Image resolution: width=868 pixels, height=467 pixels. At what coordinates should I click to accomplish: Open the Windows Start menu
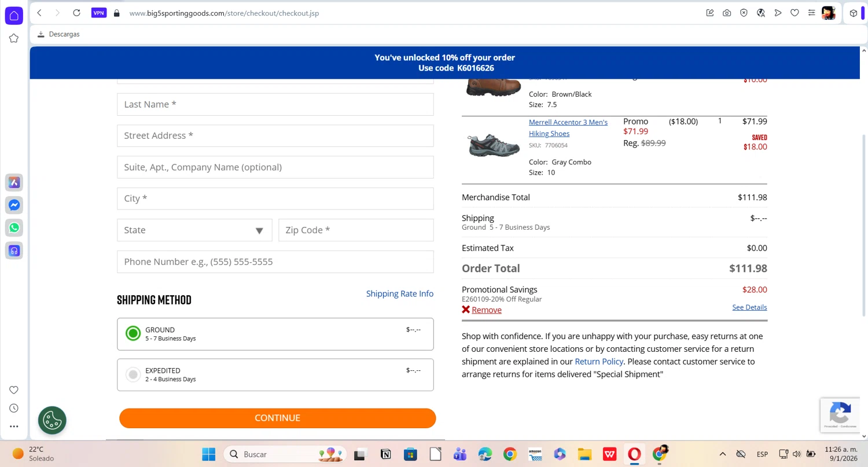[209, 454]
